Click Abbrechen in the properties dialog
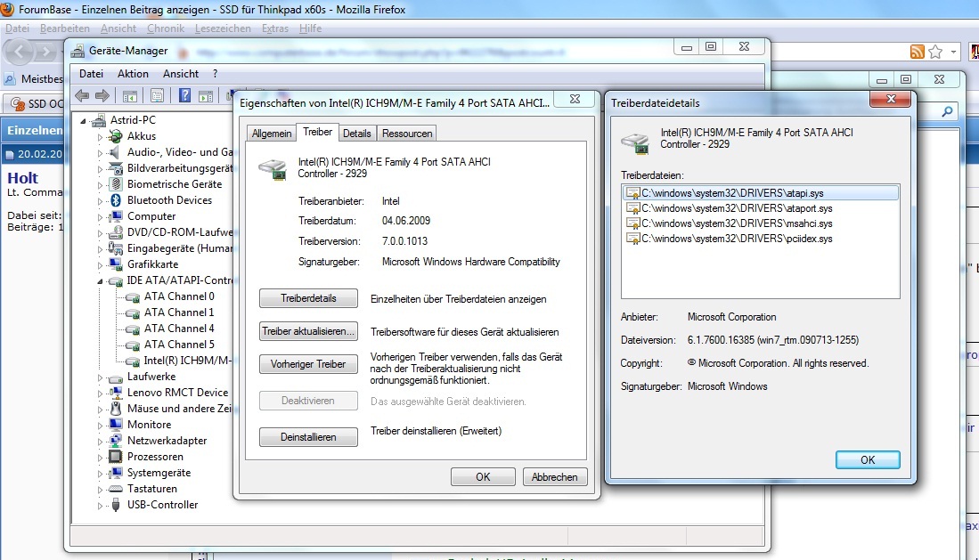 pos(554,477)
